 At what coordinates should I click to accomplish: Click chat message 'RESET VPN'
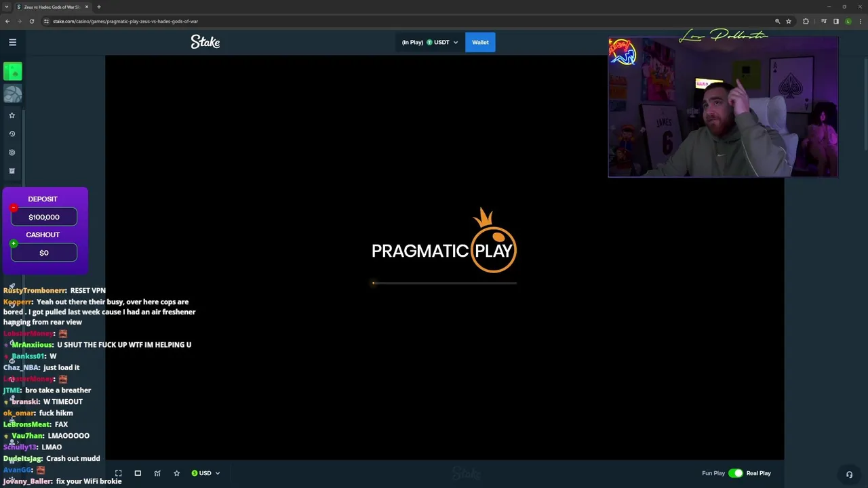point(88,290)
